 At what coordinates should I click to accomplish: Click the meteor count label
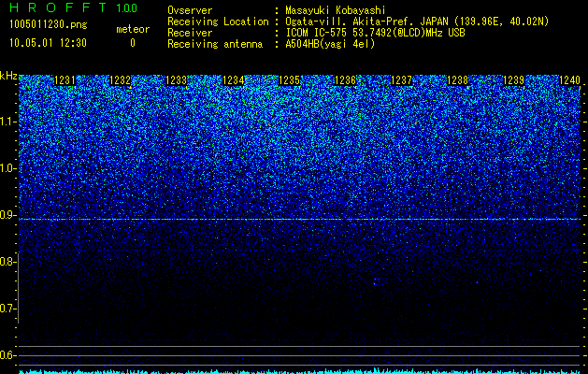tap(133, 29)
